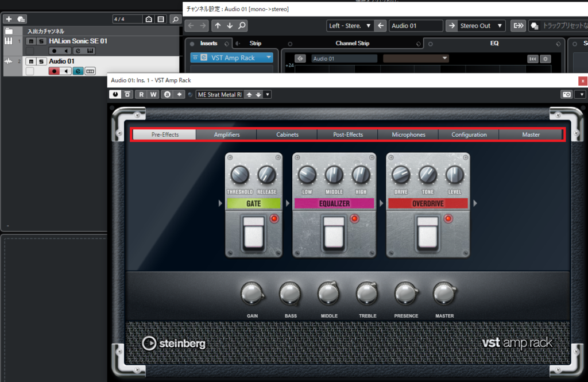
Task: Click the EQ settings gear icon
Action: [546, 59]
